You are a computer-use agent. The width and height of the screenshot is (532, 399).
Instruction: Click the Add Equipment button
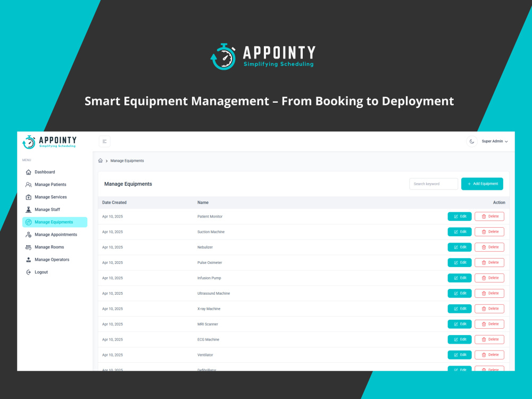(482, 184)
